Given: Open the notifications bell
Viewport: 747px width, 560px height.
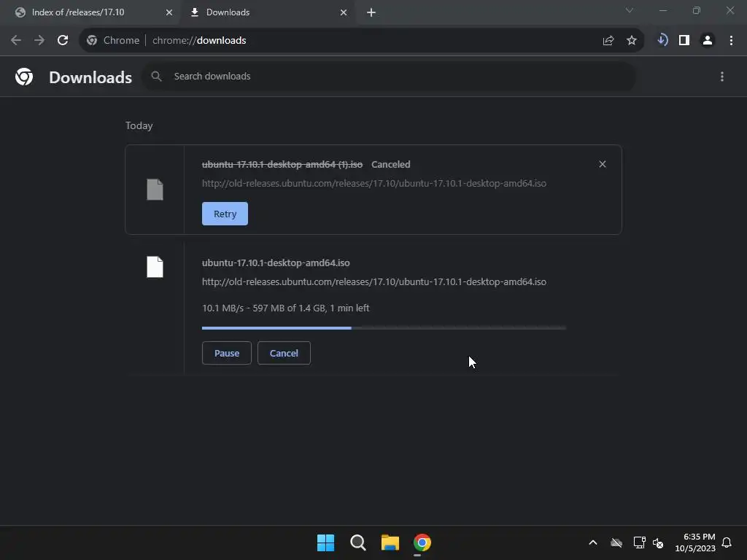Looking at the screenshot, I should [727, 542].
